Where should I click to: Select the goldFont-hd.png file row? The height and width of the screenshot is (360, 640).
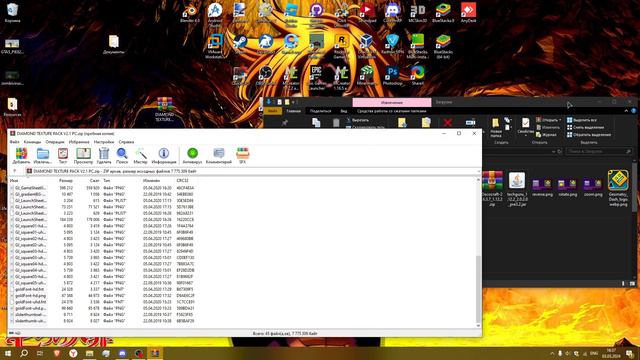click(x=102, y=296)
